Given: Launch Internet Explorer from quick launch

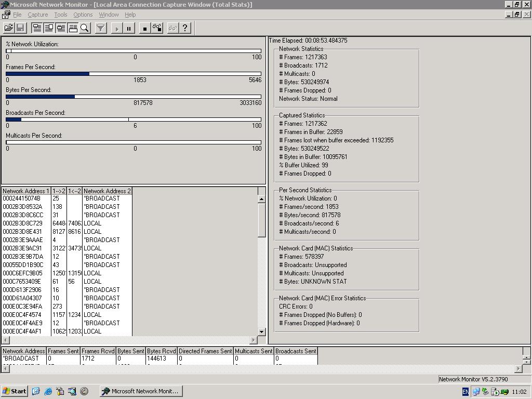Looking at the screenshot, I should tap(48, 391).
